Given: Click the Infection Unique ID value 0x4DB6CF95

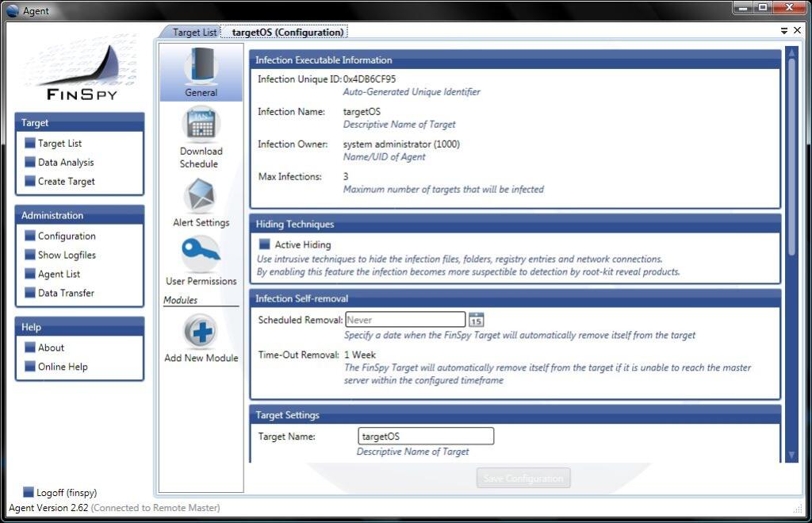Looking at the screenshot, I should tap(370, 79).
